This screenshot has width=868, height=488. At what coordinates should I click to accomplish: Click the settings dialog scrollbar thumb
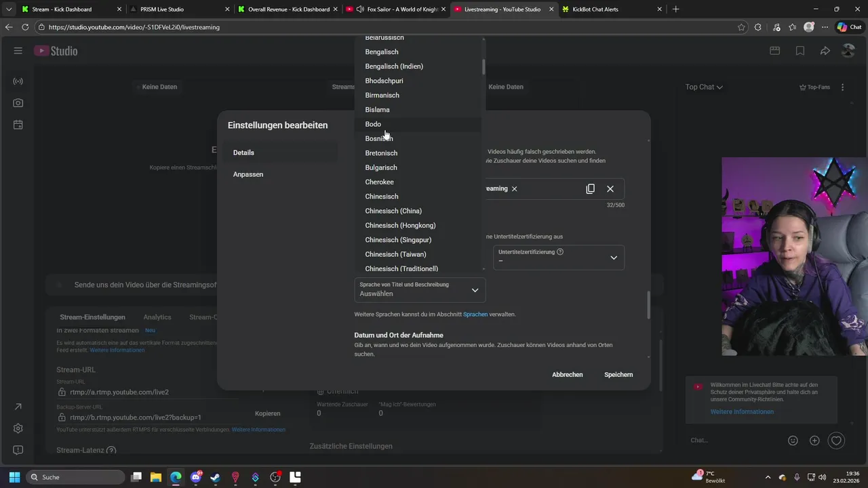648,305
